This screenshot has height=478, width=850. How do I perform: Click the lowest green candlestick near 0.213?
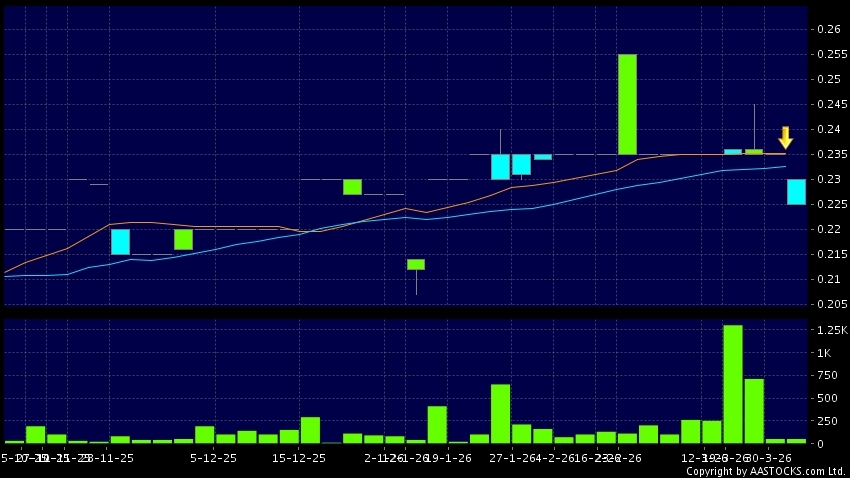(x=416, y=264)
